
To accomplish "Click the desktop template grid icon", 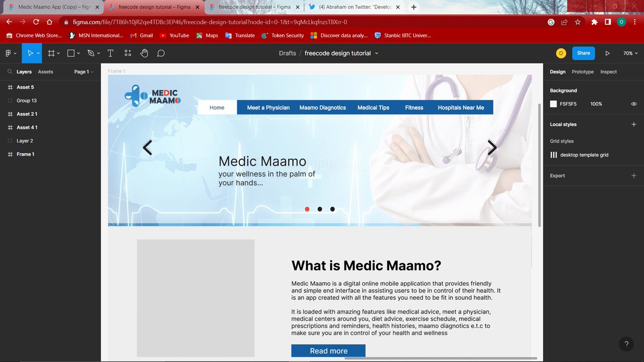I will point(553,155).
